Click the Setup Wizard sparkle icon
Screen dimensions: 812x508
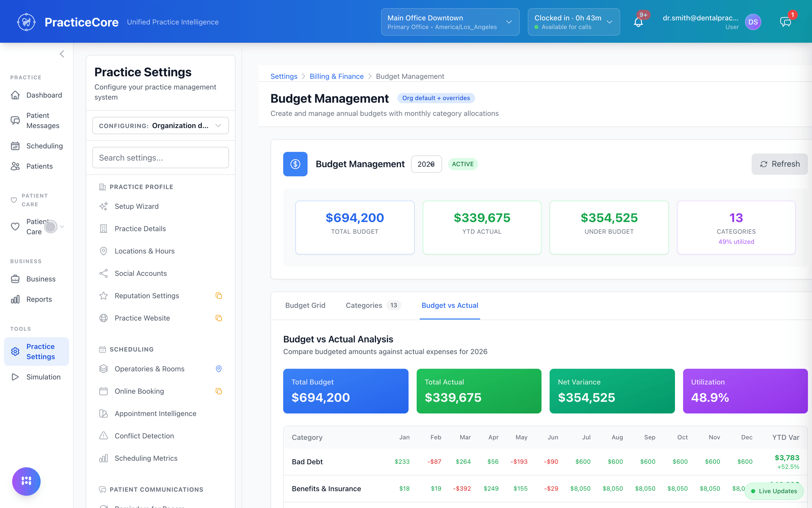point(103,206)
